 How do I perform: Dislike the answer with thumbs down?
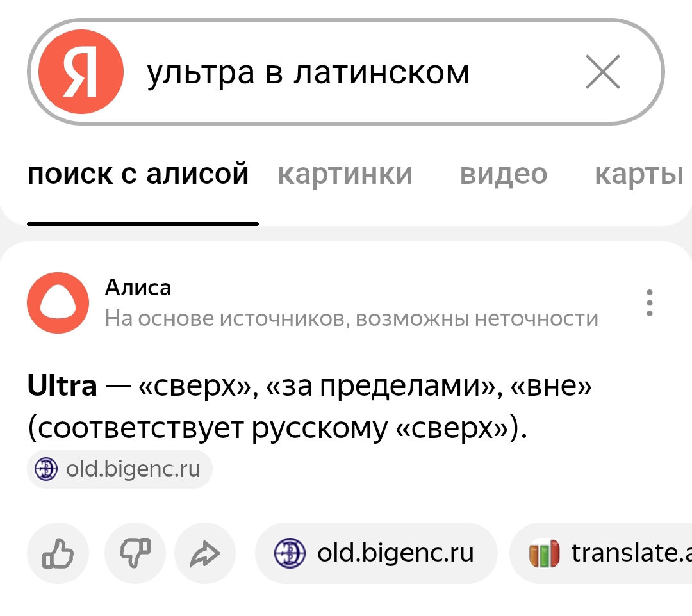click(x=135, y=553)
